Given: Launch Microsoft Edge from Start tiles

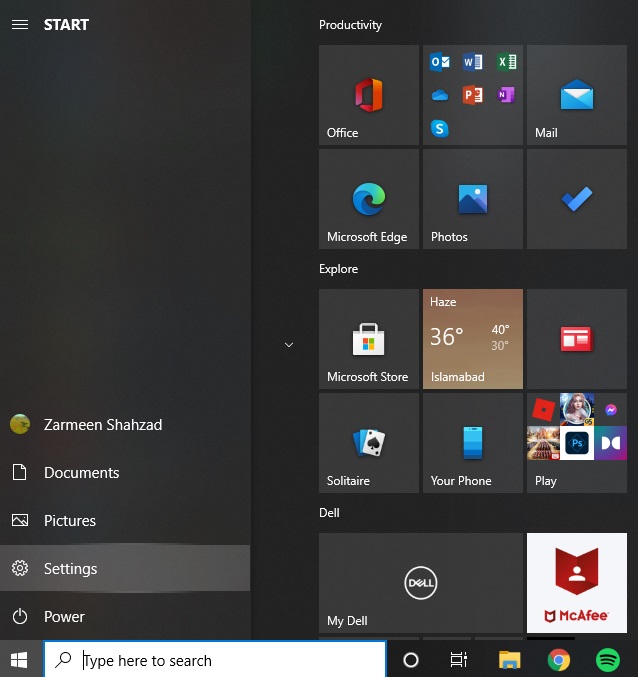Looking at the screenshot, I should [x=368, y=199].
